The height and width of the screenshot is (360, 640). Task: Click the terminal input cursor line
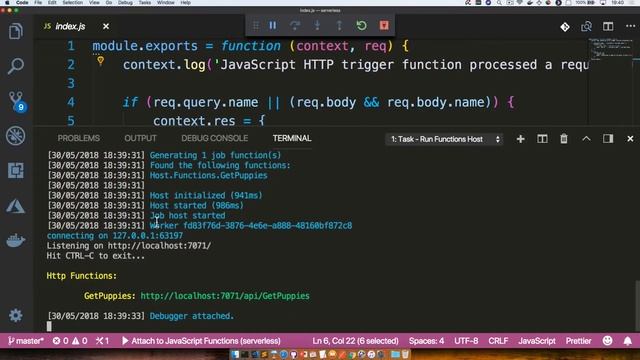pos(49,326)
